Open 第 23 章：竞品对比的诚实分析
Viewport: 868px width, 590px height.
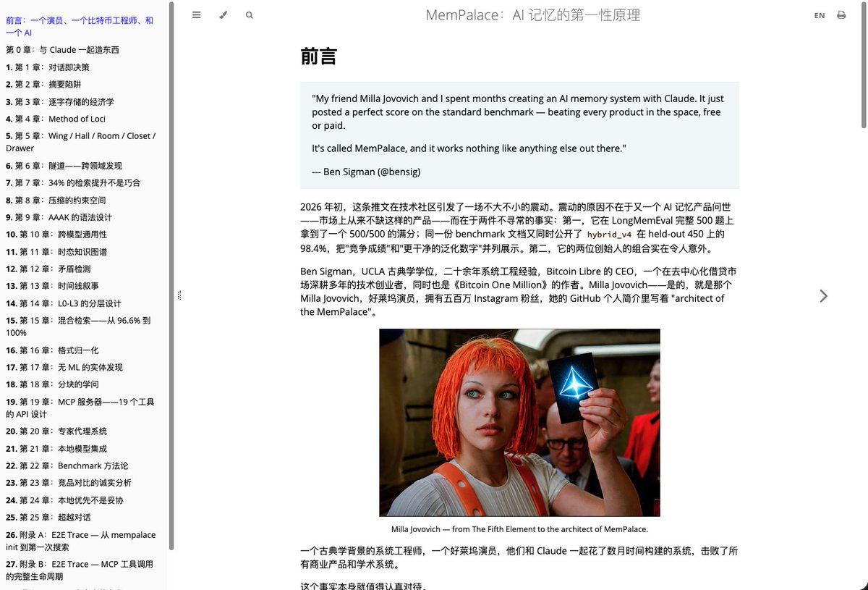(69, 483)
